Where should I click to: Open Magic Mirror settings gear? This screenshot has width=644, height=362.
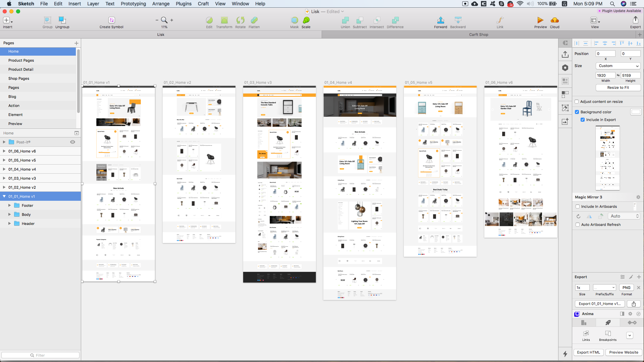pos(638,197)
